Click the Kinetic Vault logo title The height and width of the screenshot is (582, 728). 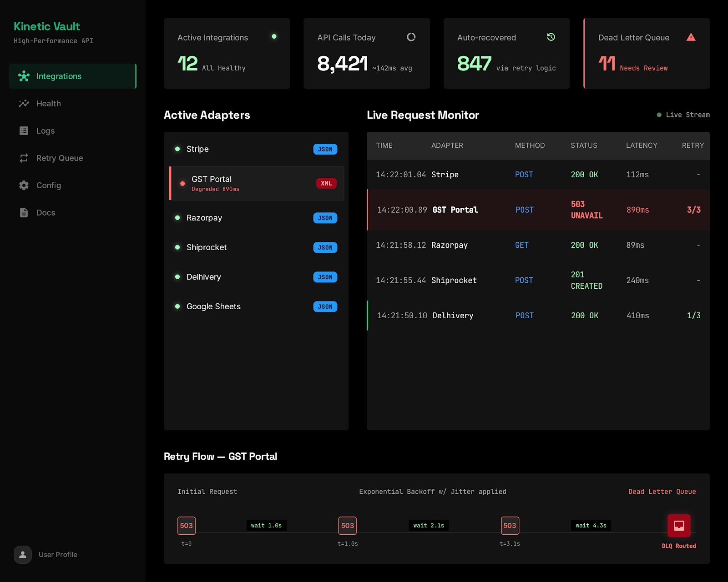click(47, 26)
